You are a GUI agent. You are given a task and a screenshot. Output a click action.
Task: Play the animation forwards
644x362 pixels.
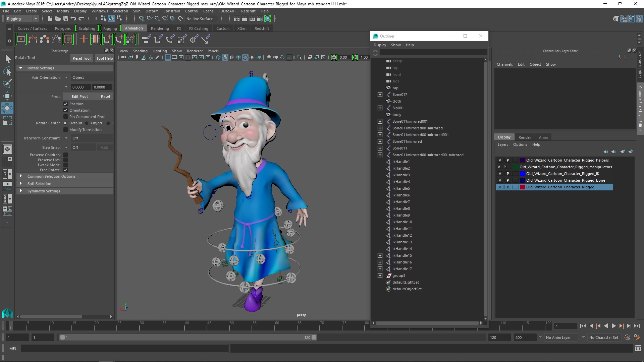[614, 326]
